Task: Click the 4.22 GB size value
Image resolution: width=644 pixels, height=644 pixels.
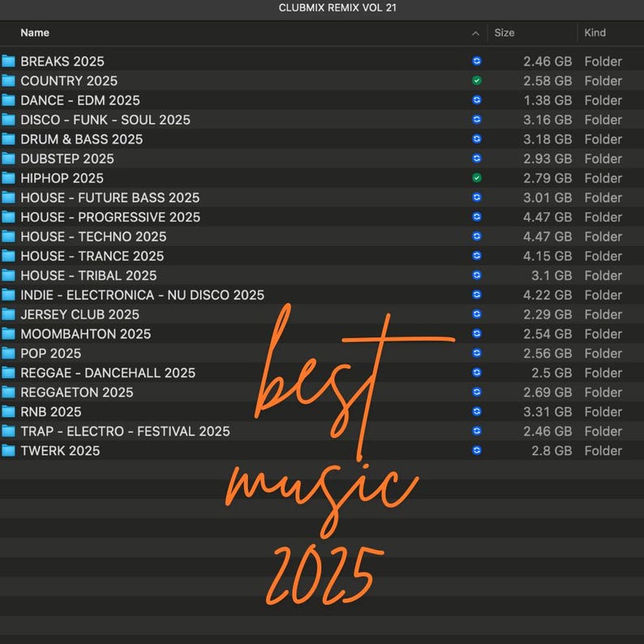Action: point(547,295)
